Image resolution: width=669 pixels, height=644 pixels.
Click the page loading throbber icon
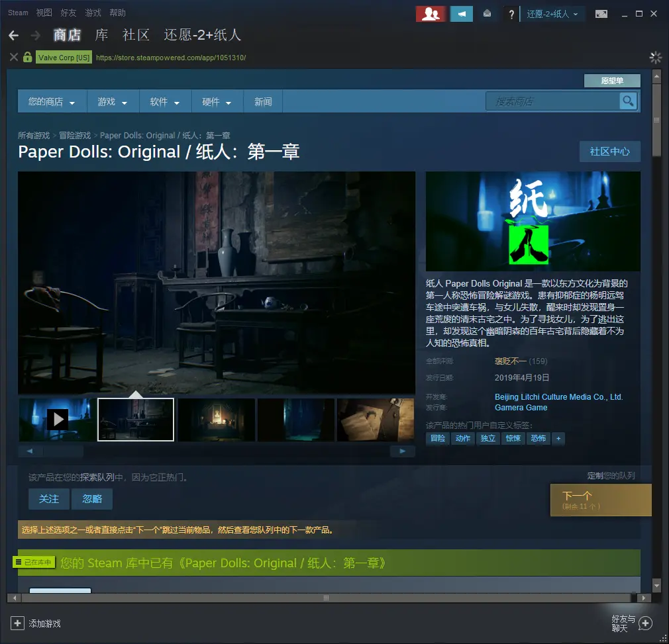click(655, 57)
